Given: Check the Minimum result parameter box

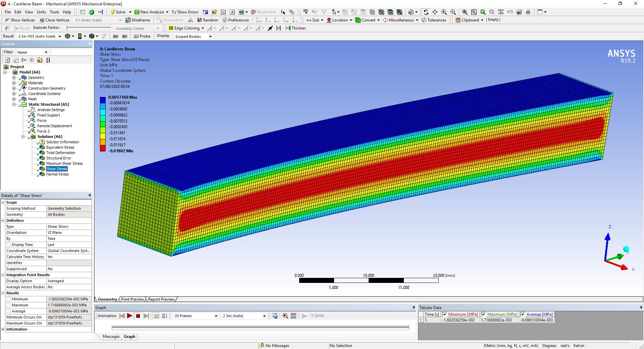Looking at the screenshot, I should coord(8,299).
